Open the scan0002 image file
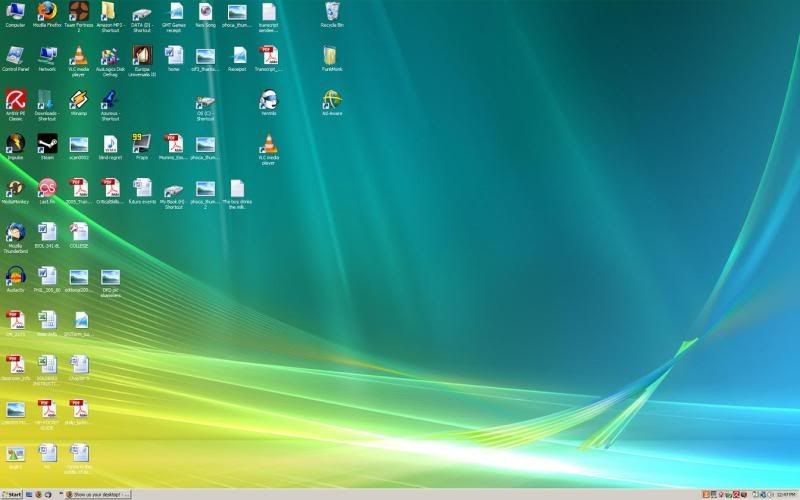Screen dimensions: 800x500 (79, 146)
